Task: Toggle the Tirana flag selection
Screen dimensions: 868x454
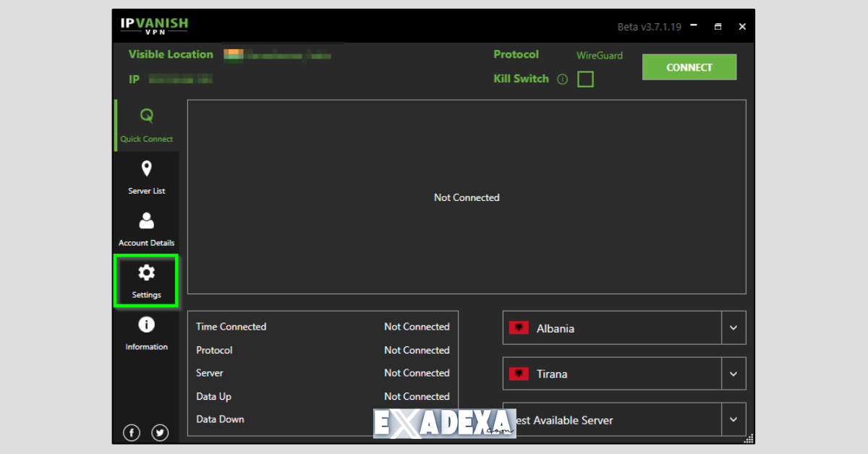Action: pos(518,374)
